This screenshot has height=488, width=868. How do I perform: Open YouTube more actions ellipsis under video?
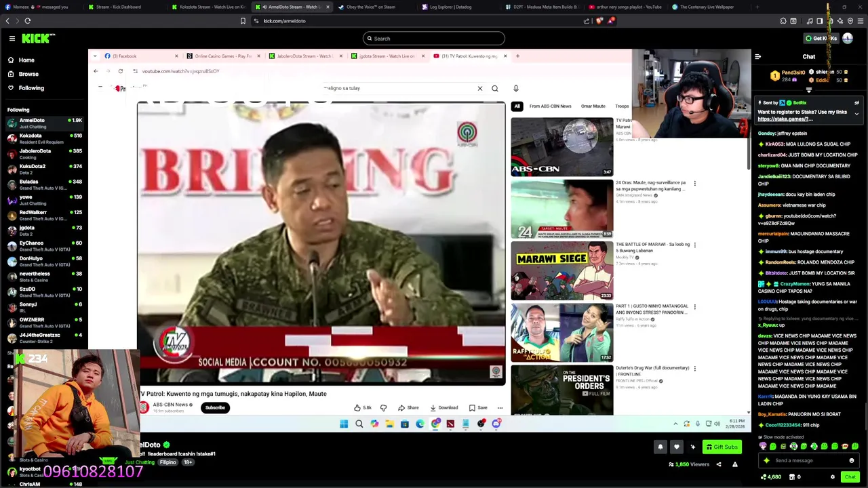click(500, 408)
